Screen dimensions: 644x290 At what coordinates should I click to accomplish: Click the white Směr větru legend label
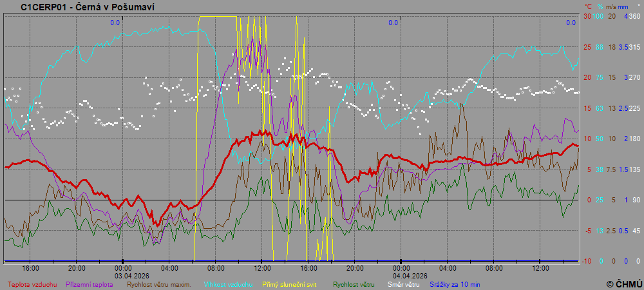(404, 284)
